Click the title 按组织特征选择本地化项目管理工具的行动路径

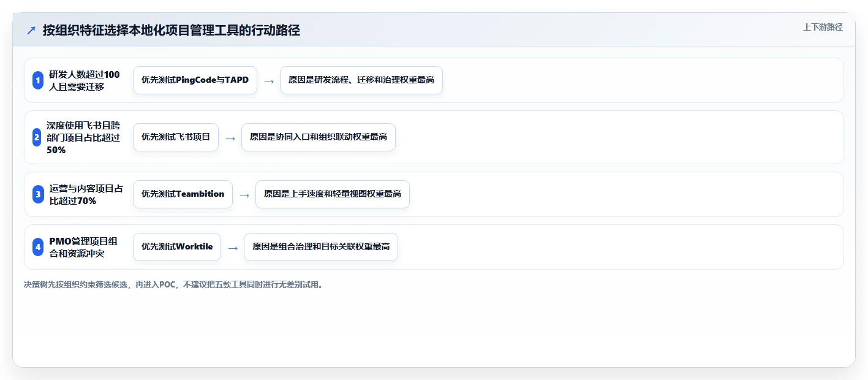click(172, 30)
